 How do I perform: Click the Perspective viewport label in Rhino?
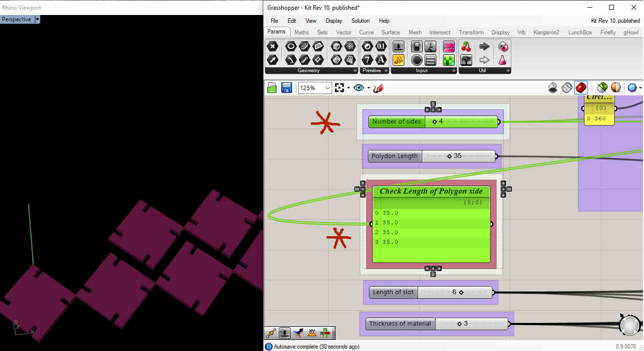coord(17,19)
